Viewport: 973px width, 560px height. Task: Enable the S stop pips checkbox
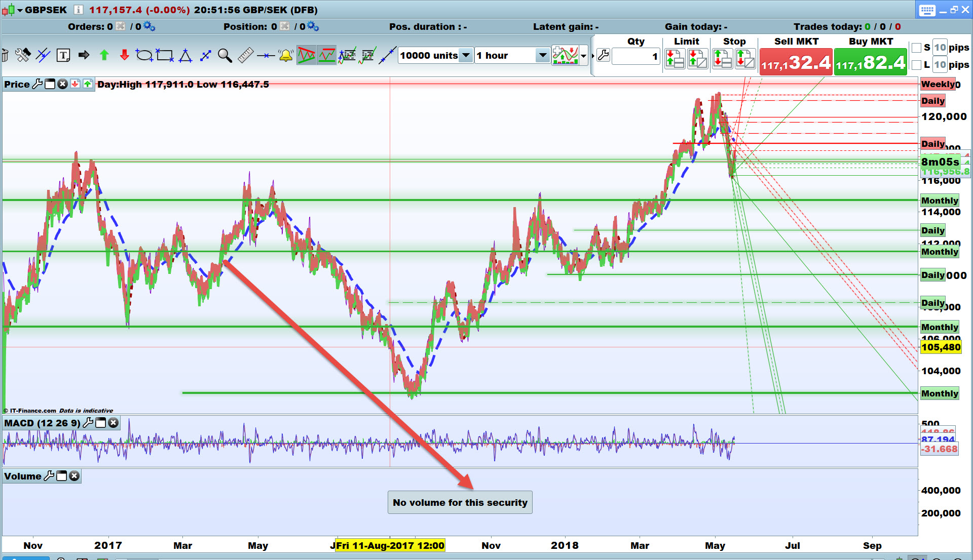[916, 48]
